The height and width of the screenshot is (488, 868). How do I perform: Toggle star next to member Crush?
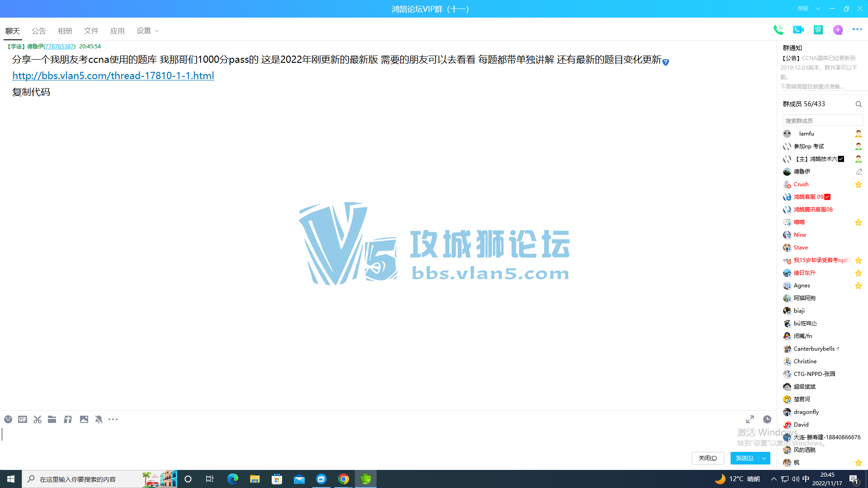pos(858,184)
